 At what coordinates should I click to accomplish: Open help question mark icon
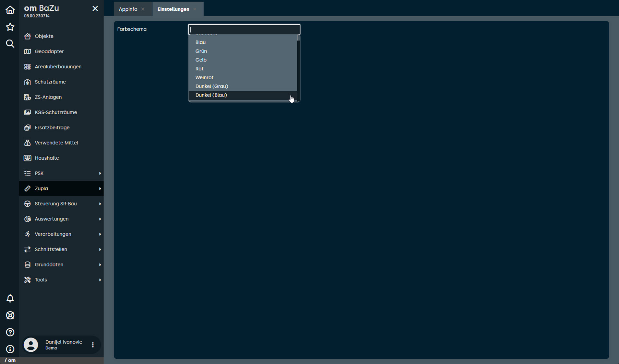pyautogui.click(x=10, y=332)
